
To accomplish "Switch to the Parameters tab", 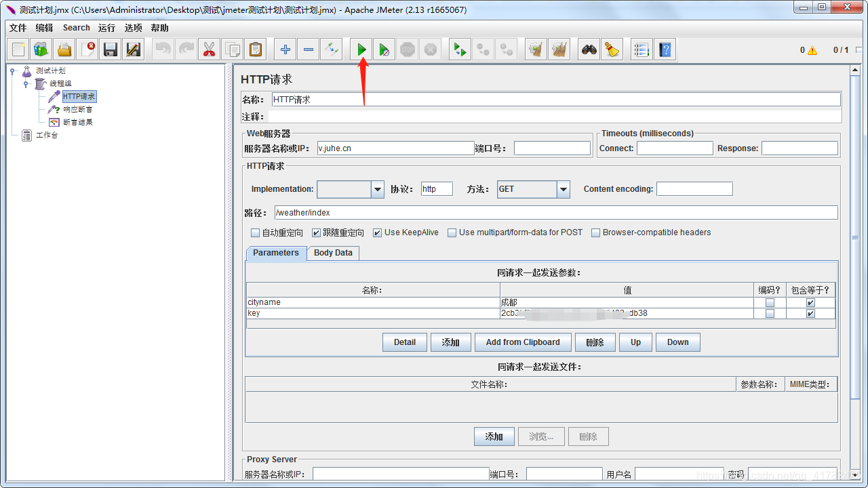I will [x=276, y=253].
